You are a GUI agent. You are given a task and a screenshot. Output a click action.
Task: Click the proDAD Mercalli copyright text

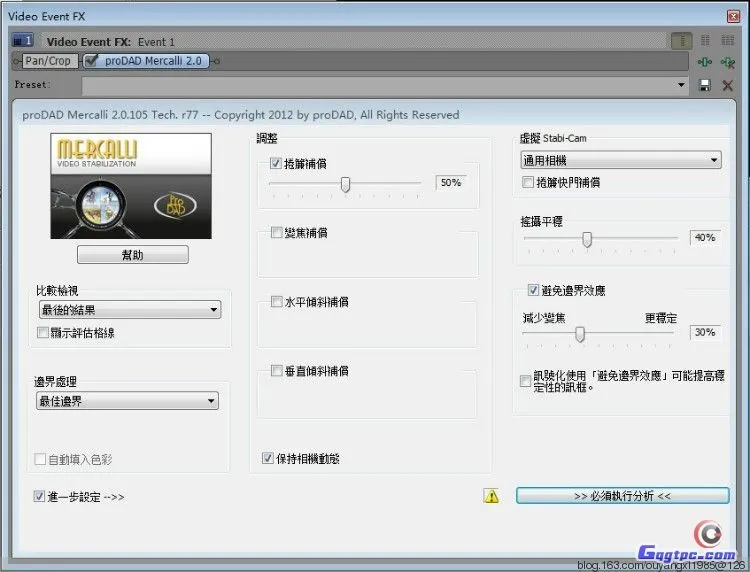(241, 115)
